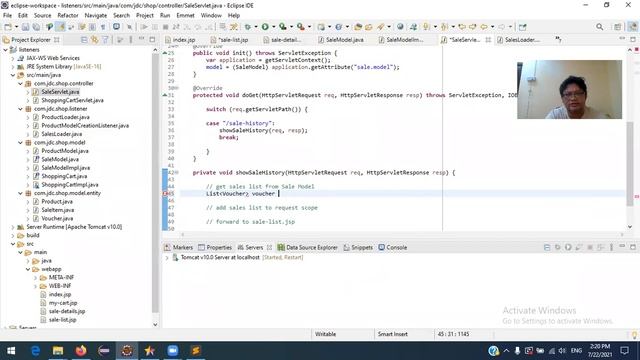Collapse com.jdc.shop.controller package
Screen dimensions: 640x360
click(x=20, y=83)
